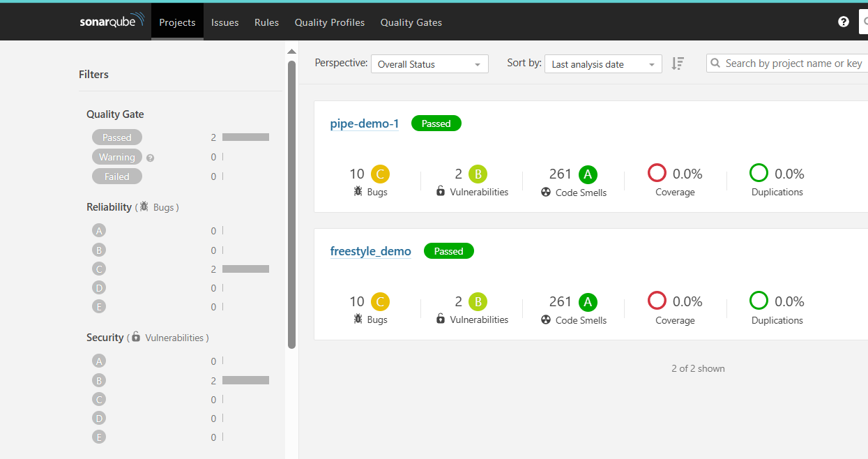Image resolution: width=868 pixels, height=459 pixels.
Task: Open the freestyle_demo project link
Action: point(370,251)
